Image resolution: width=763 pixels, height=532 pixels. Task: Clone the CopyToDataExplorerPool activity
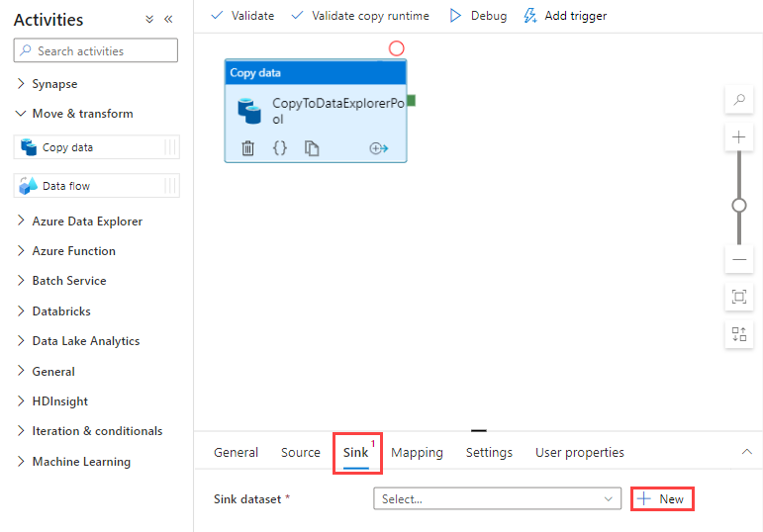[312, 147]
